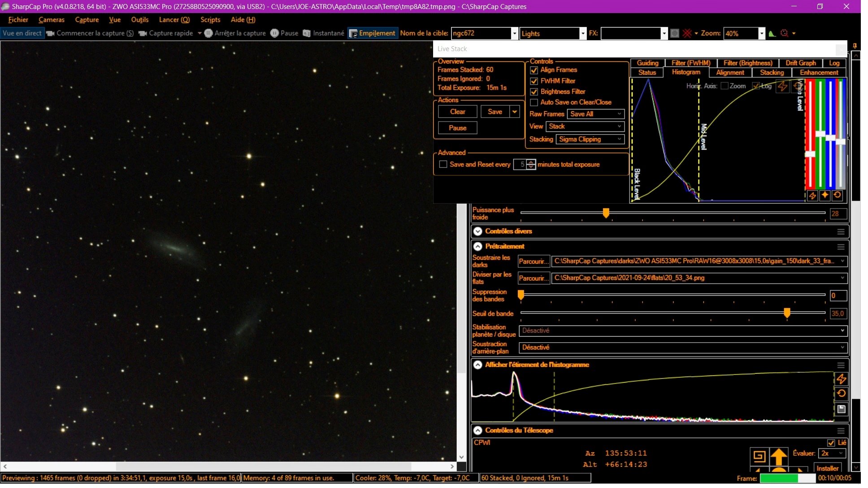Click the Suppression des bandes slider handle
The width and height of the screenshot is (868, 488).
(x=521, y=295)
